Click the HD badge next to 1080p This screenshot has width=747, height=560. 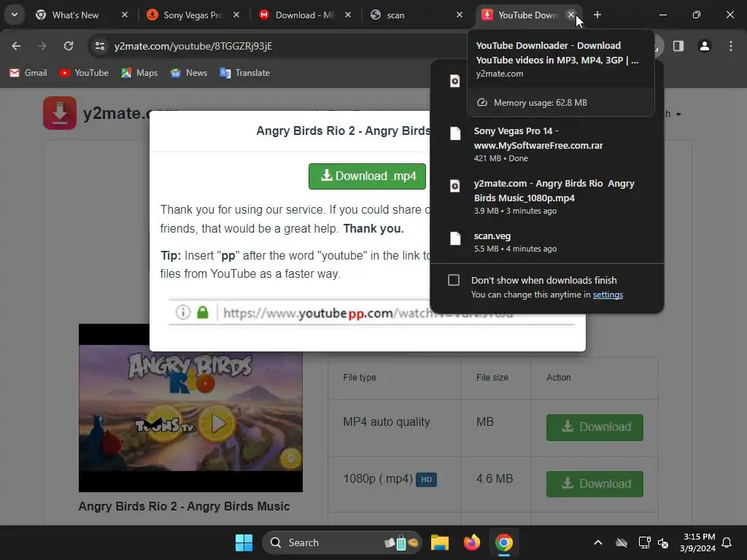point(426,480)
